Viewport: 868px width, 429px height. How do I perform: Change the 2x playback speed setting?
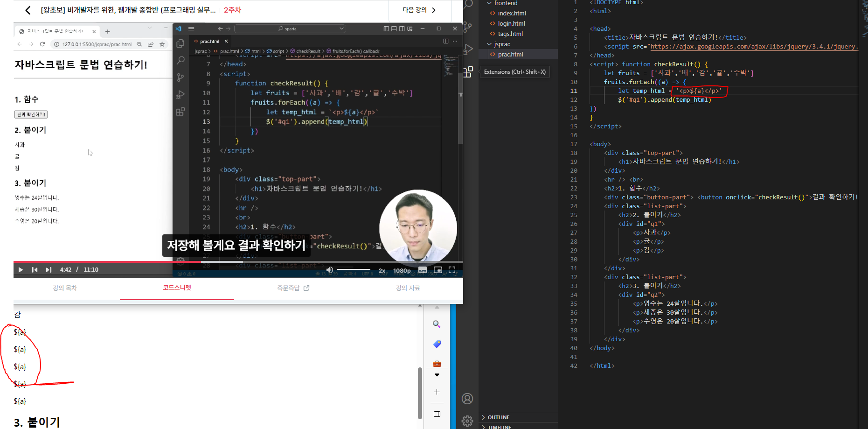tap(382, 270)
